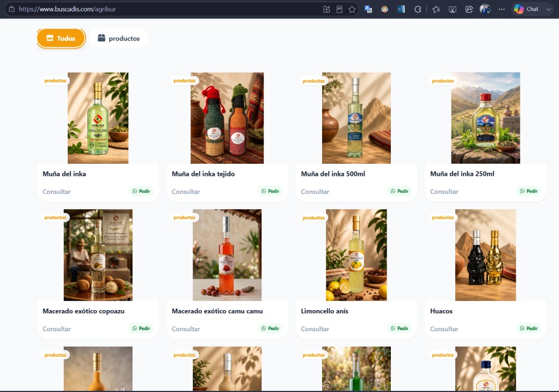Open Macerado exótico camu camu image
Image resolution: width=559 pixels, height=392 pixels.
tap(227, 255)
